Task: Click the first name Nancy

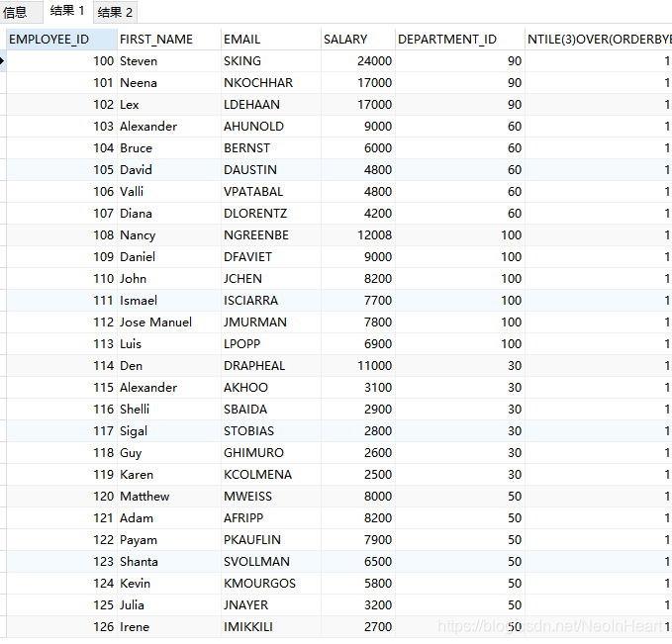Action: 169,235
